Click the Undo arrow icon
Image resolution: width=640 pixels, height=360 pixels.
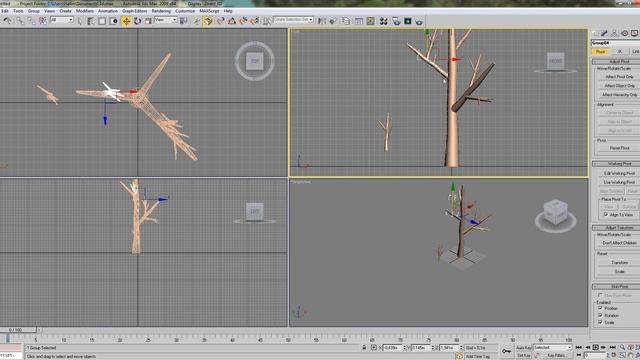(x=7, y=21)
